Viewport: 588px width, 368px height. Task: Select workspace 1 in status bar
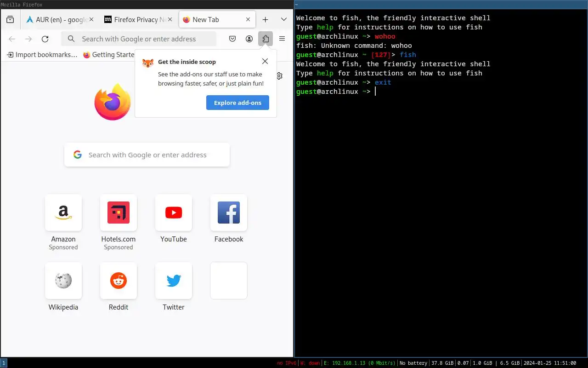4,363
